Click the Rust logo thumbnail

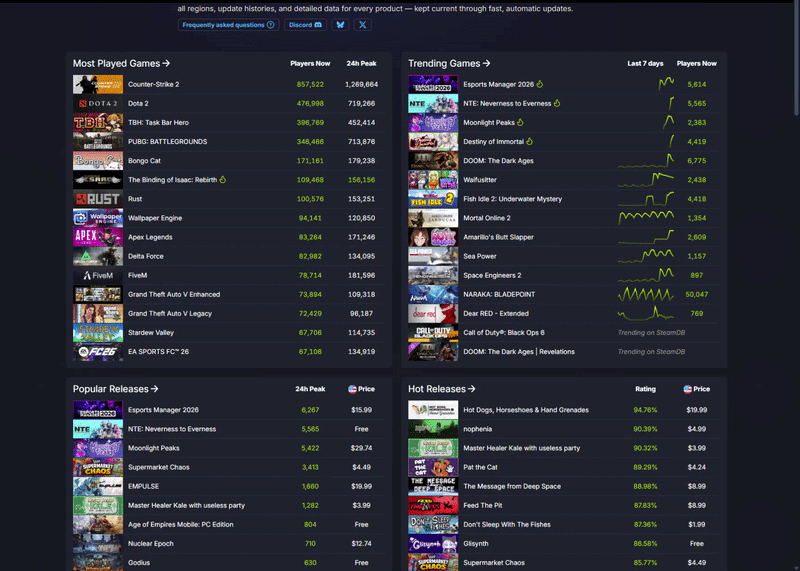click(x=98, y=198)
